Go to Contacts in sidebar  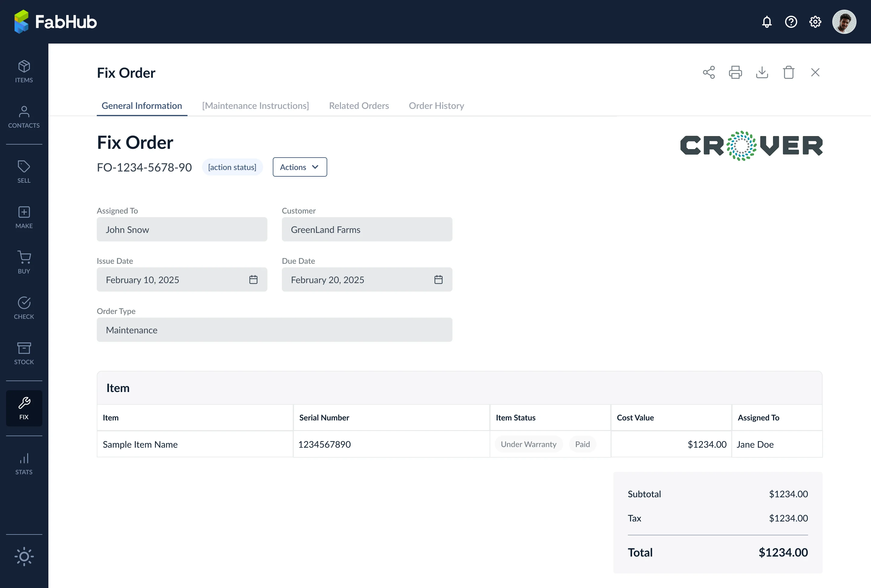[24, 117]
